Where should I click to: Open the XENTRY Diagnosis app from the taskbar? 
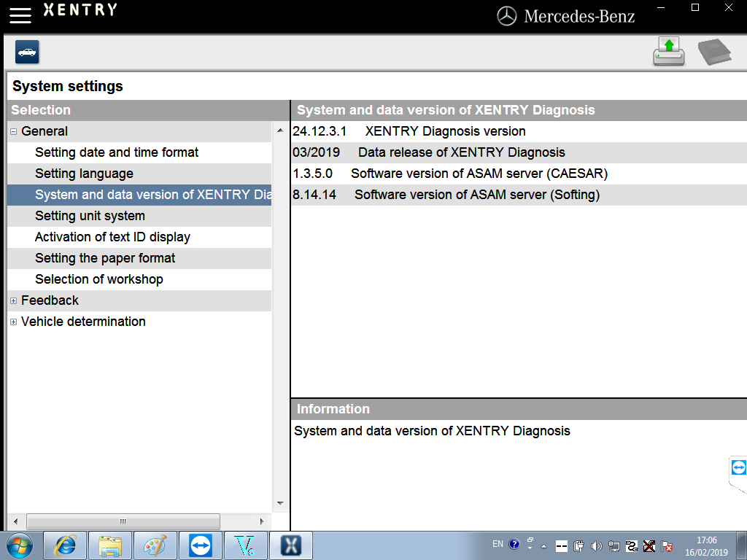pos(290,545)
